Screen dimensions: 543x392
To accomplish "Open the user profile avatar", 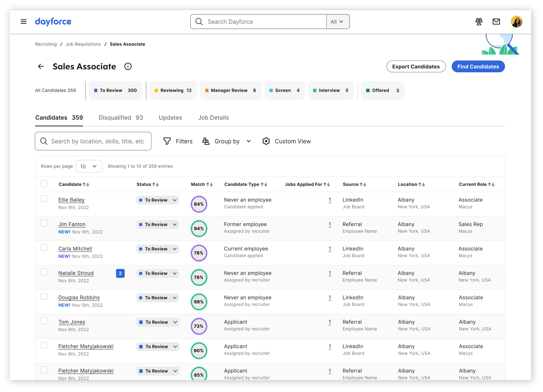I will (x=517, y=22).
